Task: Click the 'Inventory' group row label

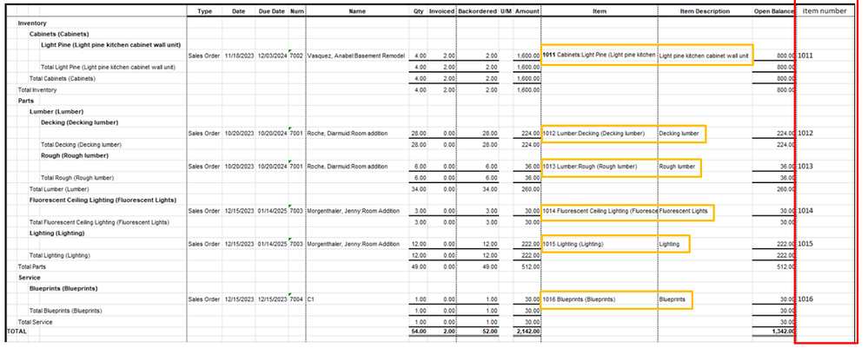Action: coord(32,23)
